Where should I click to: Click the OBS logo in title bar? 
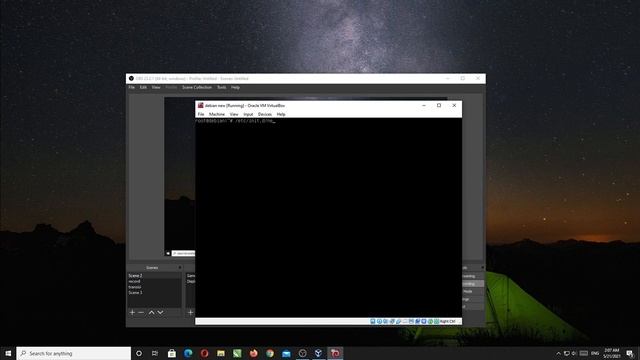pos(131,78)
